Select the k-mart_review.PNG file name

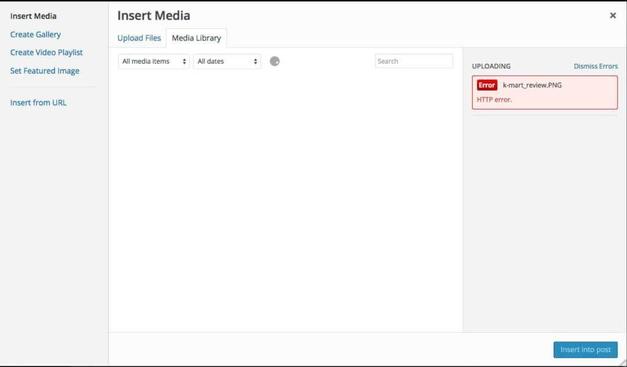(532, 85)
